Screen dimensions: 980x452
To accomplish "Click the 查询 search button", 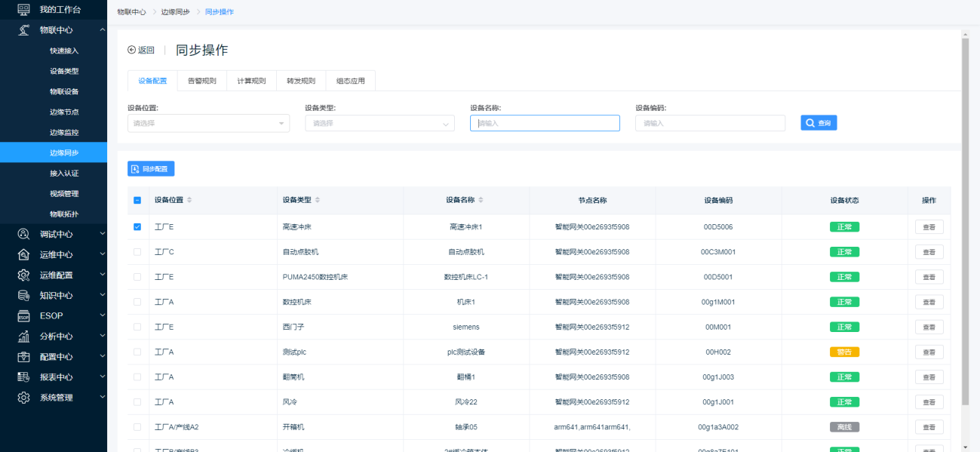I will (819, 123).
